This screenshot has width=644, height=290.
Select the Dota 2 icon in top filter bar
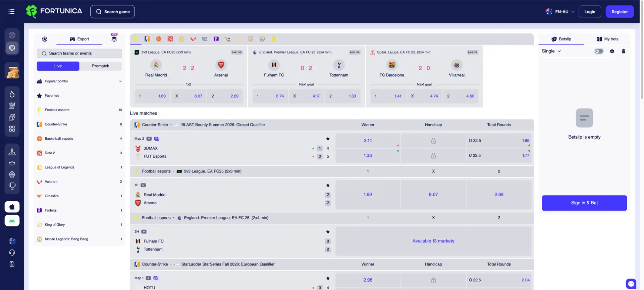170,39
